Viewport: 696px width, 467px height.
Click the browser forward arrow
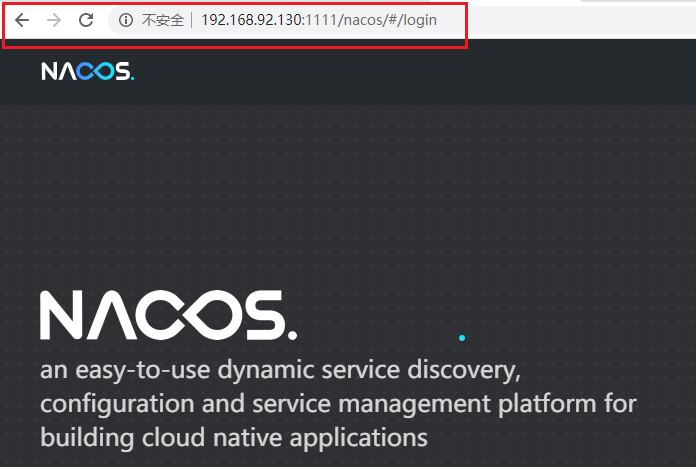tap(54, 20)
